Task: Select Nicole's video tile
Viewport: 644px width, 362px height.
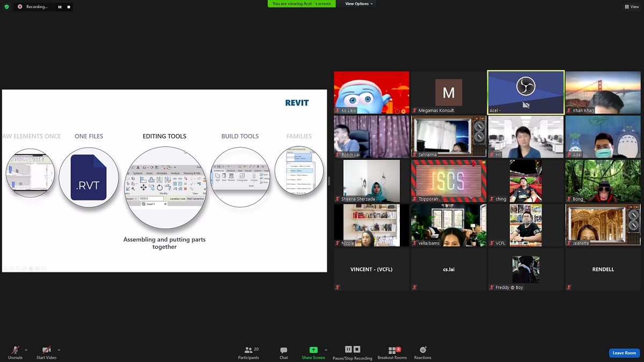Action: pos(371,225)
